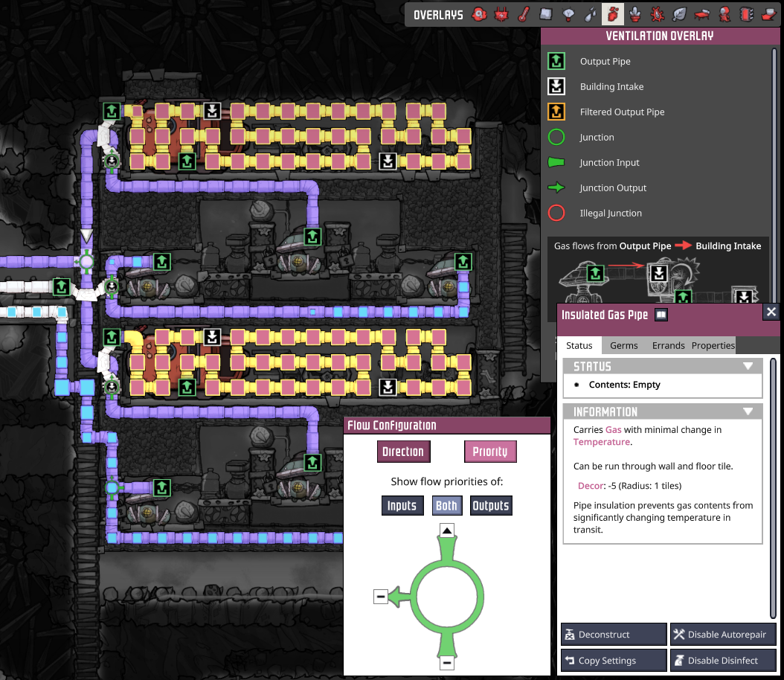
Task: Close the Insulated Gas Pipe panel
Action: pyautogui.click(x=771, y=312)
